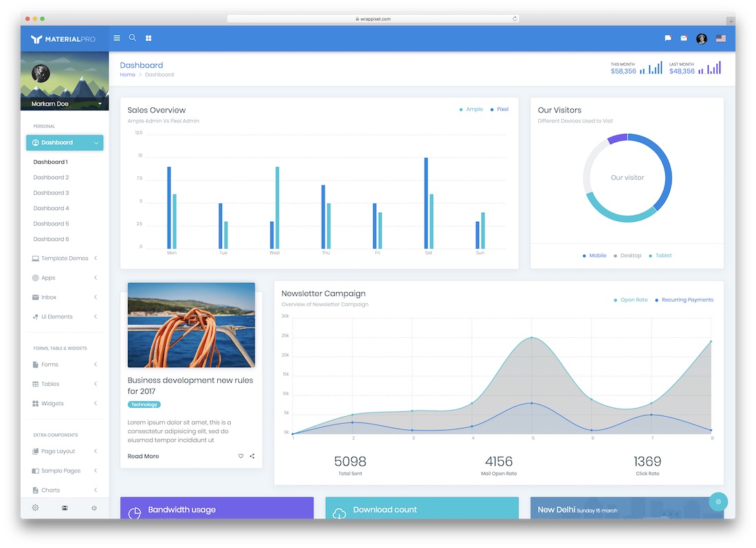Click the This Month sparkline bars
756x548 pixels.
pos(652,68)
